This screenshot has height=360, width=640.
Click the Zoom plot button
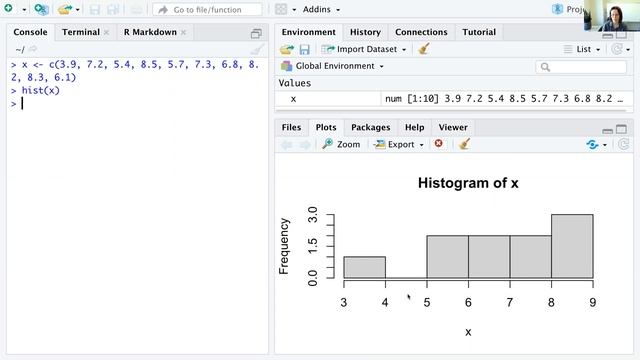pos(341,144)
